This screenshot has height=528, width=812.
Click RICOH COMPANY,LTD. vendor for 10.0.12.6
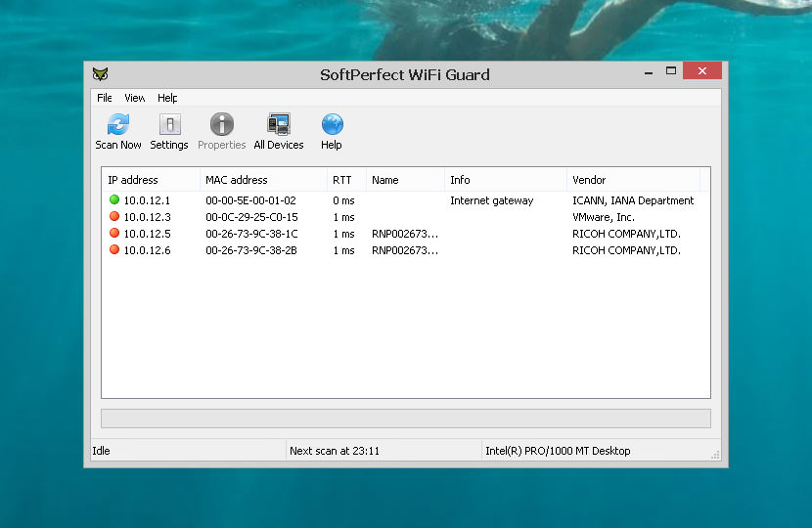click(x=626, y=250)
